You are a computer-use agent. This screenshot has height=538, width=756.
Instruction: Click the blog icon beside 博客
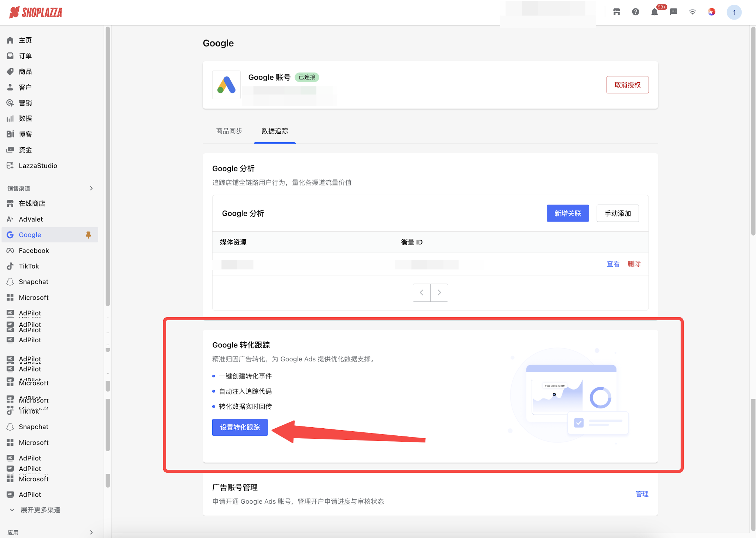tap(10, 134)
